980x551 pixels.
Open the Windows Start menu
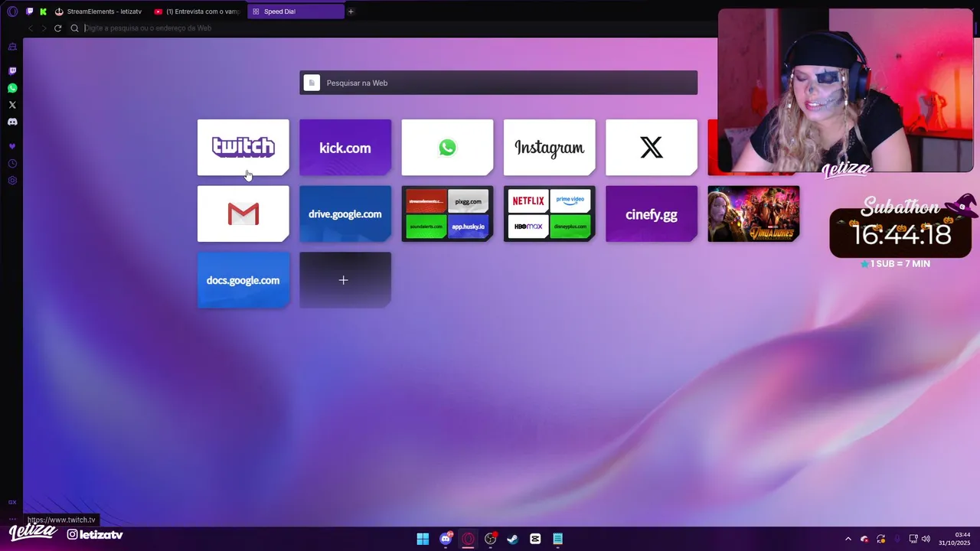click(x=423, y=539)
